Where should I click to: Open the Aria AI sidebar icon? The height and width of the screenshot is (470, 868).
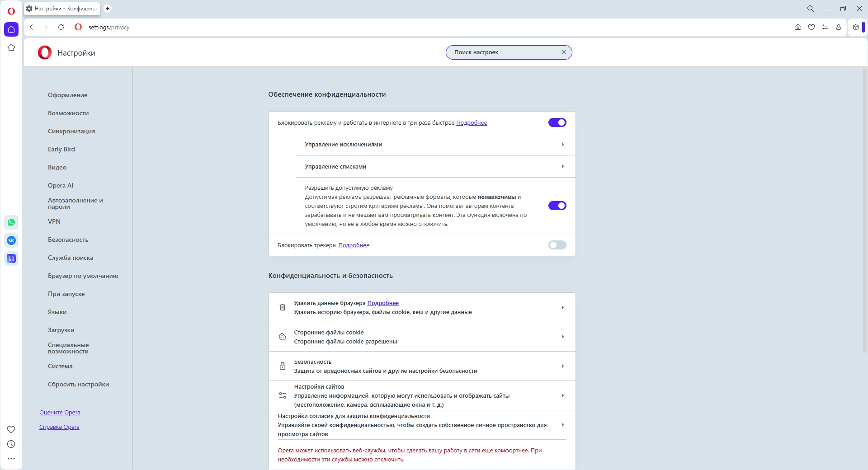(x=11, y=258)
